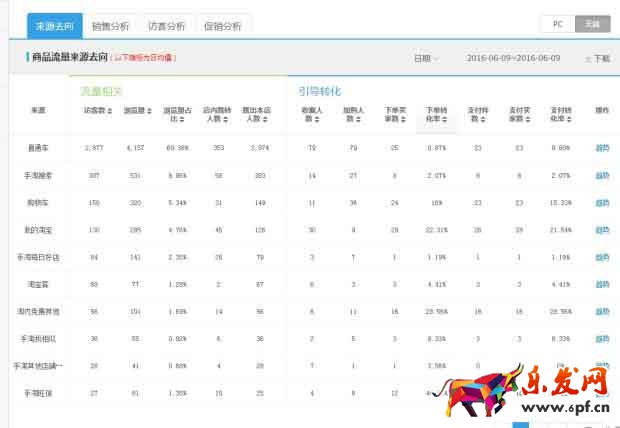Image resolution: width=620 pixels, height=428 pixels.
Task: Open the 日期 dropdown
Action: tap(426, 58)
